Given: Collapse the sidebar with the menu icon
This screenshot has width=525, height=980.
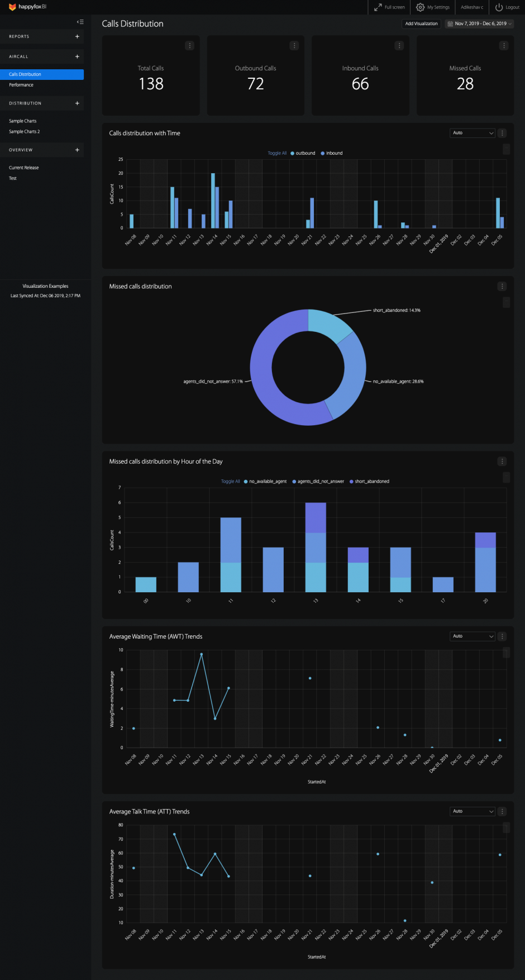Looking at the screenshot, I should click(80, 22).
